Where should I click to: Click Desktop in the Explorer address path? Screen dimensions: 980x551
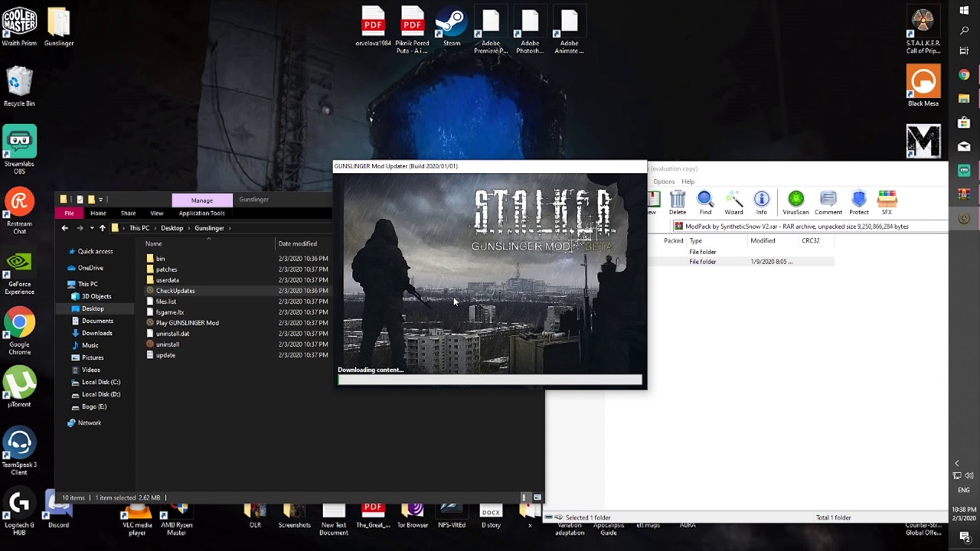pyautogui.click(x=171, y=228)
